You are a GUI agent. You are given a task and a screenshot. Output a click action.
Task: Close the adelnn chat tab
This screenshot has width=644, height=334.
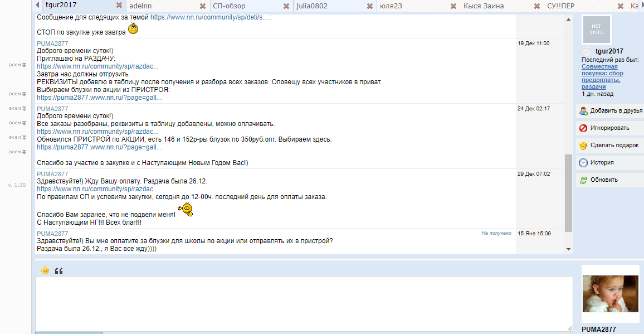click(x=203, y=6)
